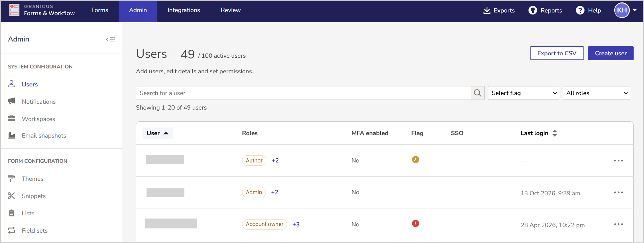Click the Notifications megaphone icon
This screenshot has height=243, width=644.
tap(11, 101)
